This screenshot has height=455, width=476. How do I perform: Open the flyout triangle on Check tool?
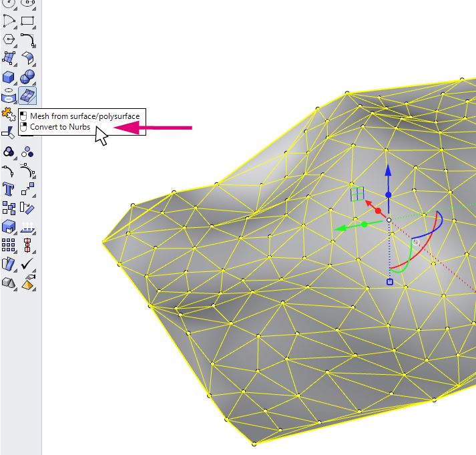pyautogui.click(x=34, y=271)
